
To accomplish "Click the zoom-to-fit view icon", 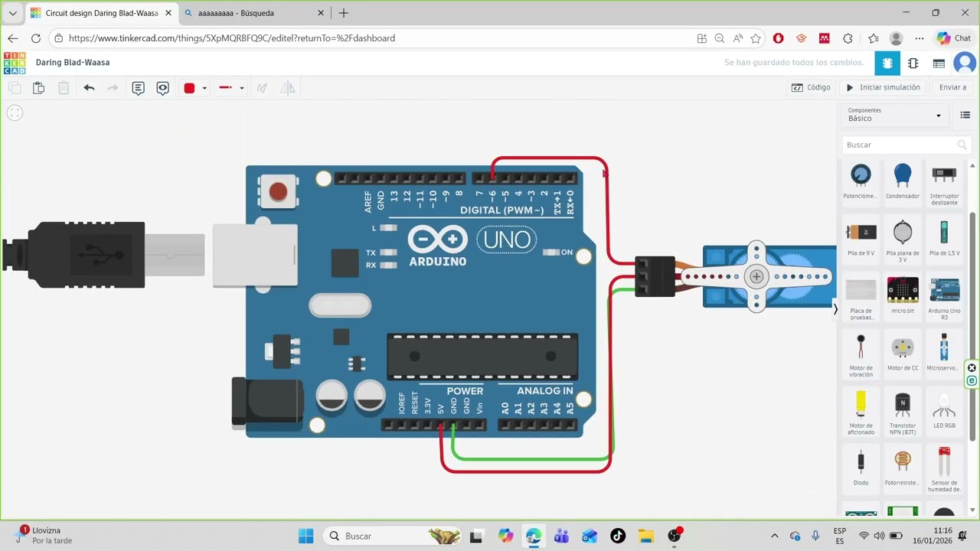I will (x=15, y=113).
